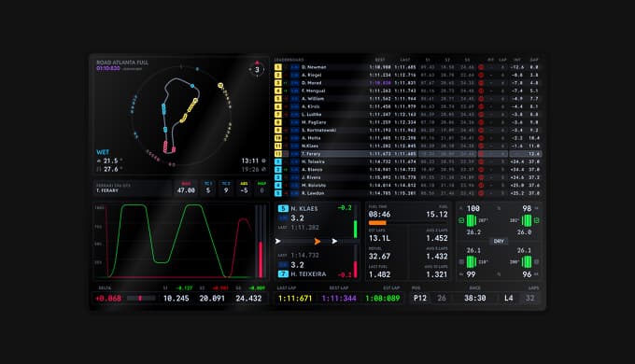Click the yellow last lap time 1:11:671
The height and width of the screenshot is (364, 635).
tap(295, 299)
